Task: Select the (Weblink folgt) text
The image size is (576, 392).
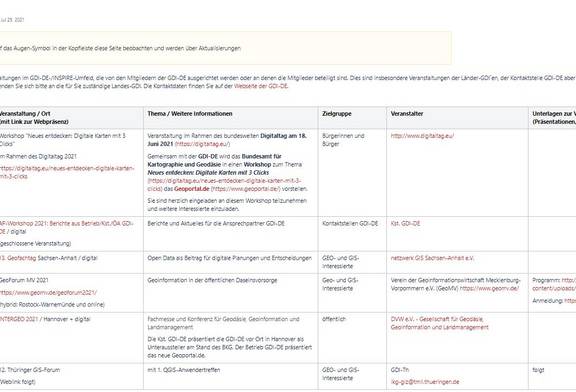Action: [x=18, y=382]
